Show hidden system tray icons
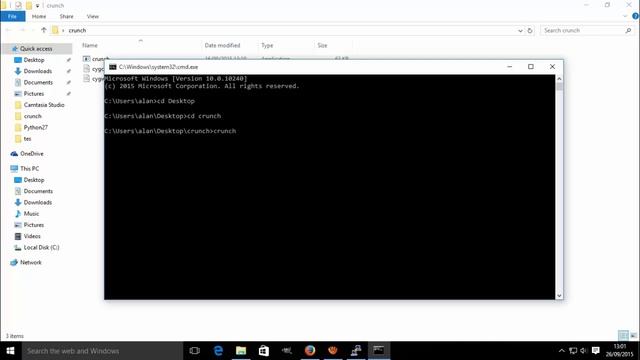Screen dimensions: 640x360 coord(562,351)
